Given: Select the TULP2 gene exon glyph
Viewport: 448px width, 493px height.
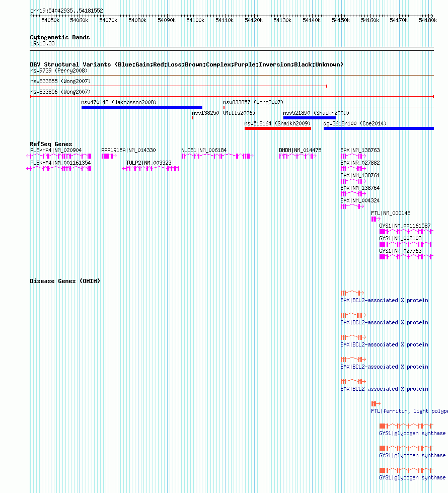Looking at the screenshot, I should click(x=151, y=169).
